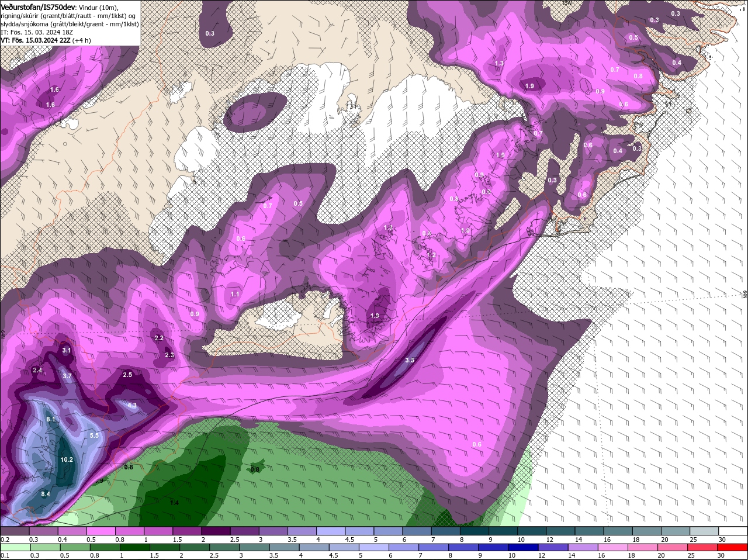Click the 'slydda/snjókoma' legend description line
748x560 pixels.
tap(70, 24)
